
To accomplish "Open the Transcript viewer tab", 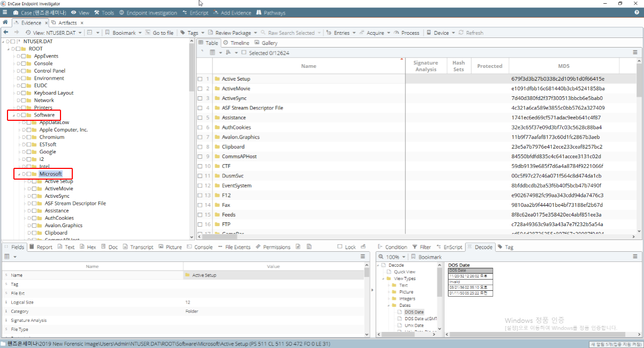I will coord(138,247).
